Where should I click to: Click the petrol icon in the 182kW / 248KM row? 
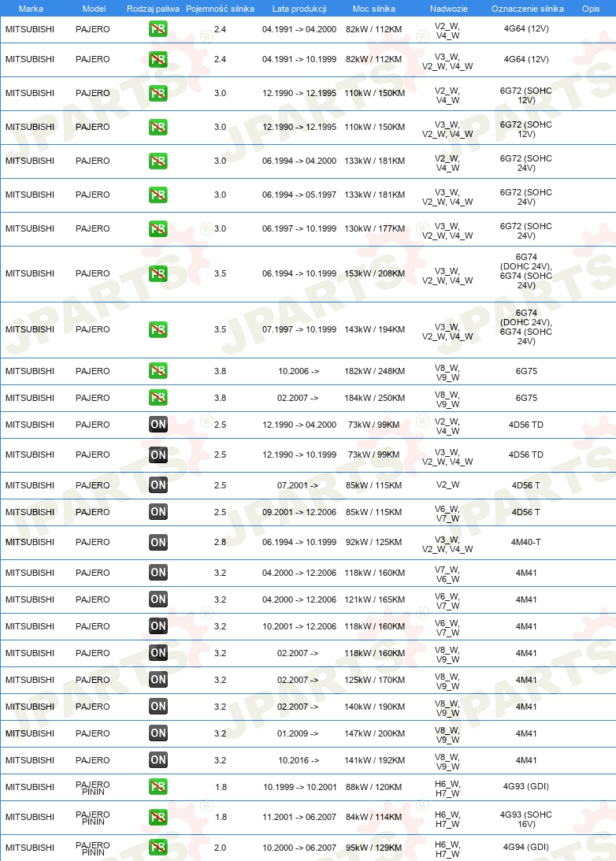click(x=158, y=371)
